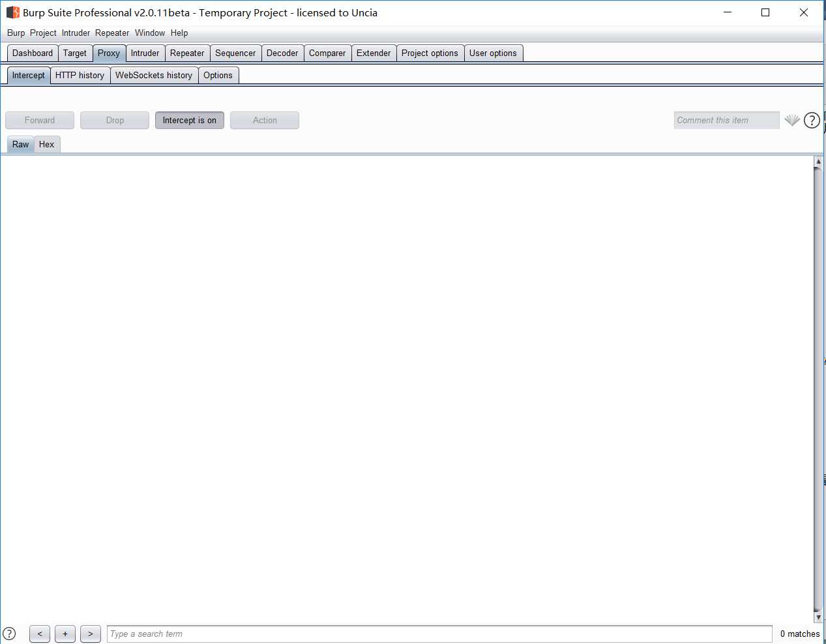Select the Intercept sub-tab
The height and width of the screenshot is (644, 826).
point(29,75)
